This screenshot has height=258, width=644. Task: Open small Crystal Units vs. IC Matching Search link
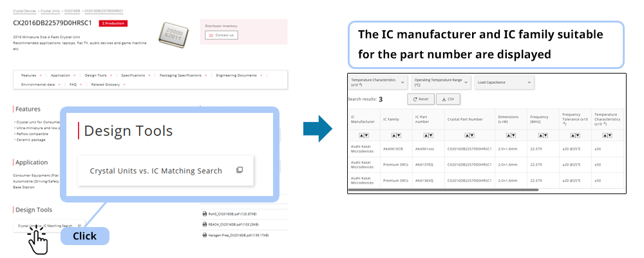click(50, 226)
